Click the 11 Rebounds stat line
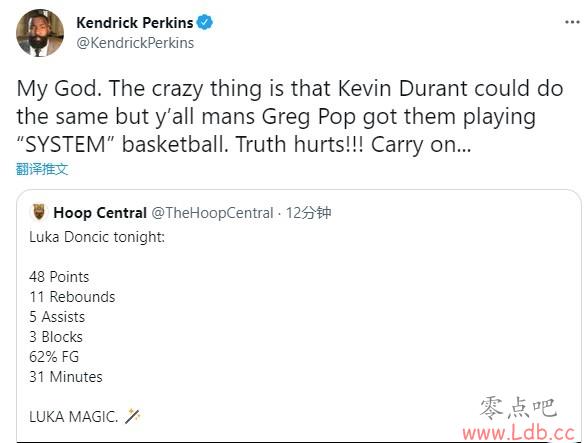584x443 pixels. coord(72,297)
